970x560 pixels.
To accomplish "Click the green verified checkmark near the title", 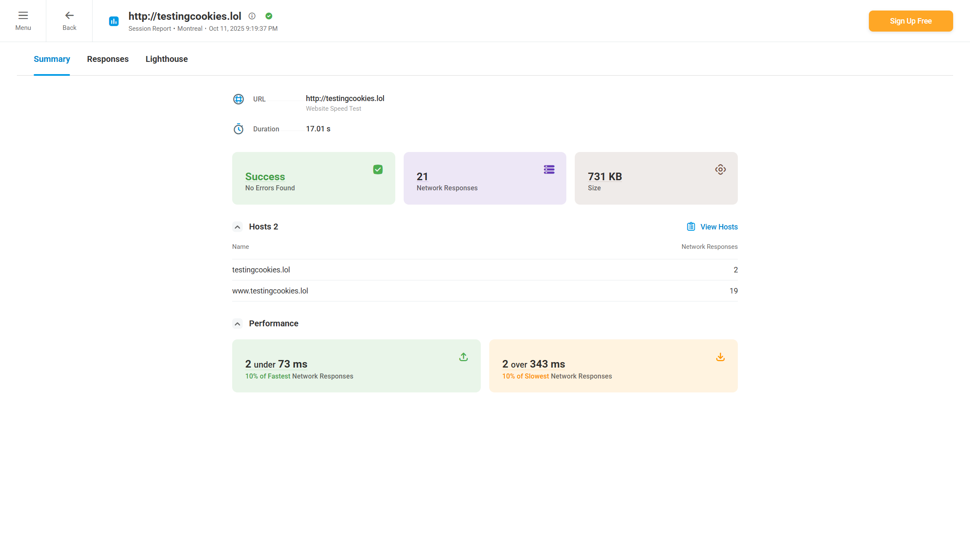I will (269, 16).
